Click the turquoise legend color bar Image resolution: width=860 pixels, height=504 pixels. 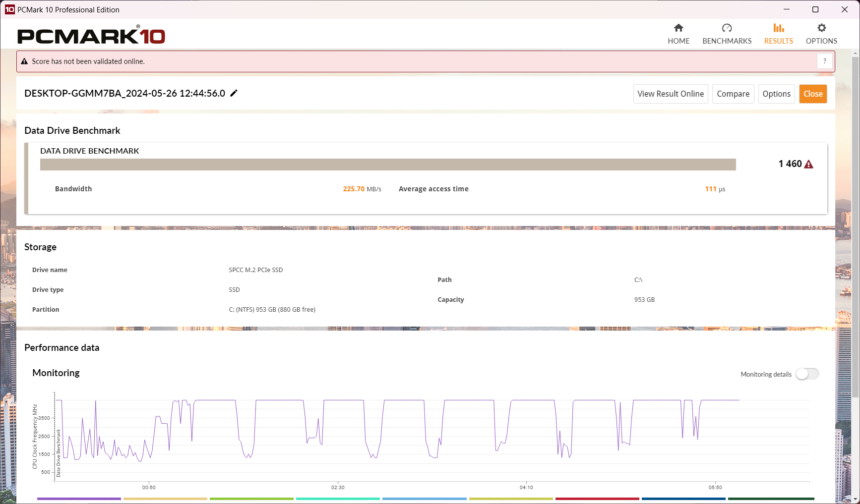338,499
